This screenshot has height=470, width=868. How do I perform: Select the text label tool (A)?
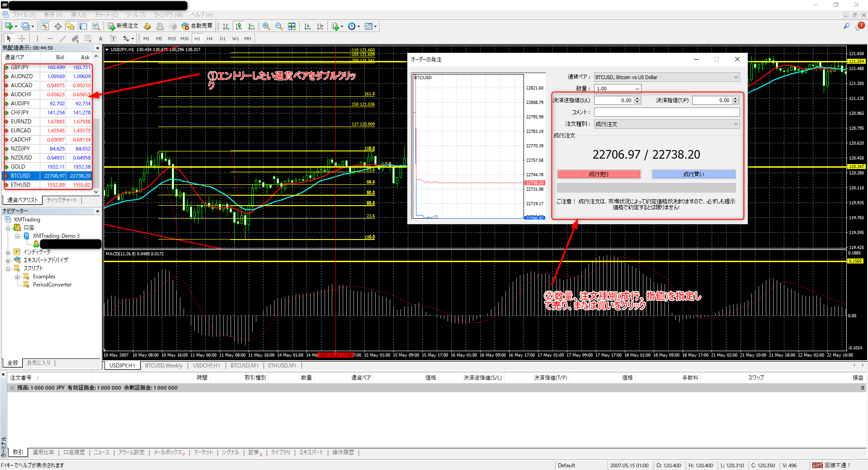pyautogui.click(x=100, y=38)
